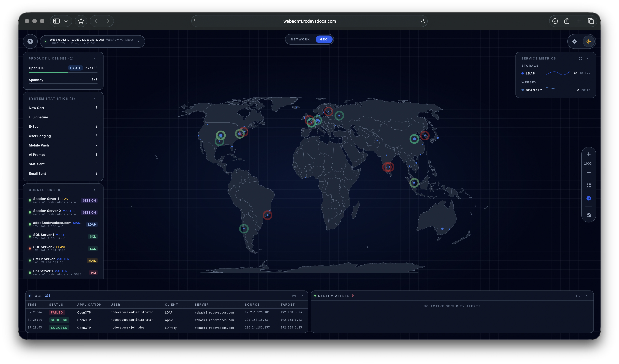Click SQL Server 2 orange status dot
Image resolution: width=619 pixels, height=364 pixels.
(x=30, y=249)
